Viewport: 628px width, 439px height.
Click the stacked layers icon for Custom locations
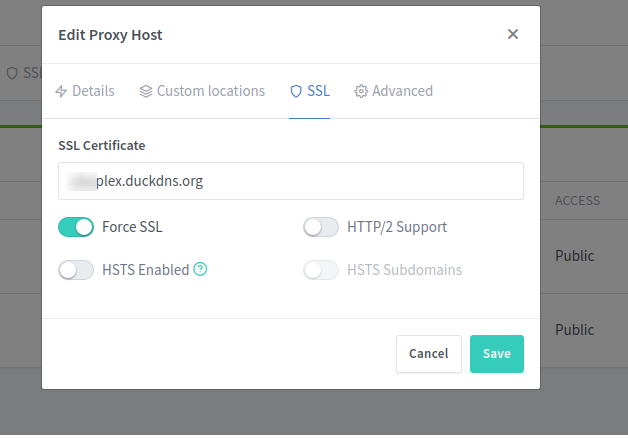coord(146,91)
